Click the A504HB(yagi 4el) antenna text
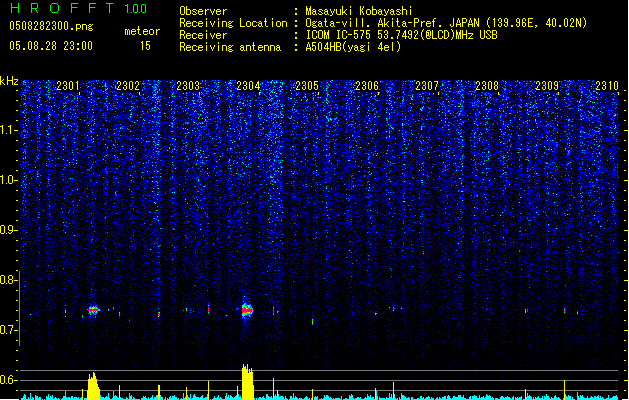629x400 pixels. pos(353,47)
